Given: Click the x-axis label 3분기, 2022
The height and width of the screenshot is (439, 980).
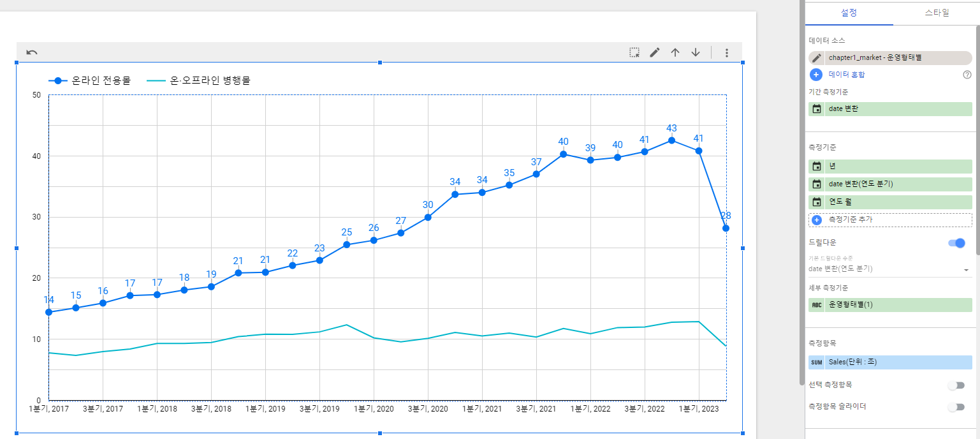Looking at the screenshot, I should pyautogui.click(x=645, y=408).
